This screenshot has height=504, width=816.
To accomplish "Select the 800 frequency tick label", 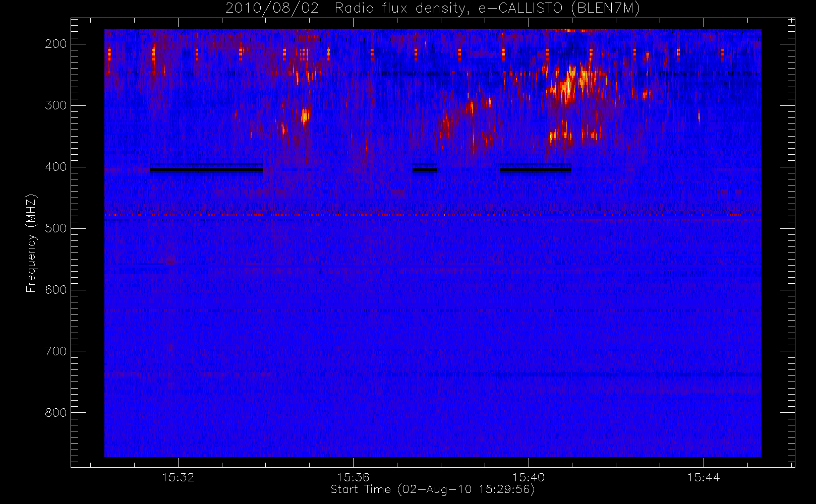I will (56, 413).
